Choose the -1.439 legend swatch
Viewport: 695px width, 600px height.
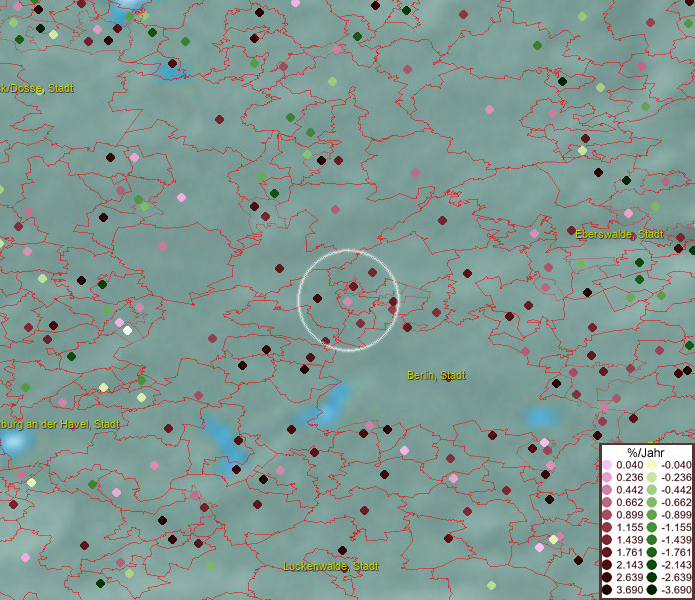[652, 540]
